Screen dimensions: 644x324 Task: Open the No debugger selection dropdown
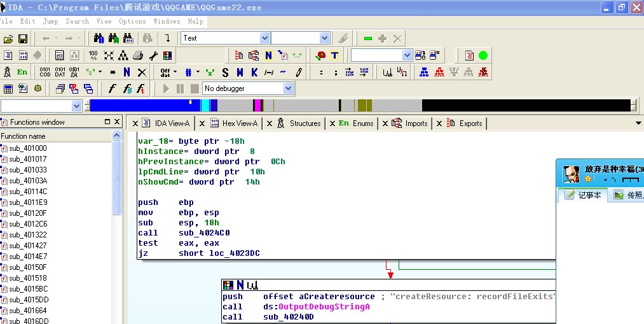tap(289, 88)
